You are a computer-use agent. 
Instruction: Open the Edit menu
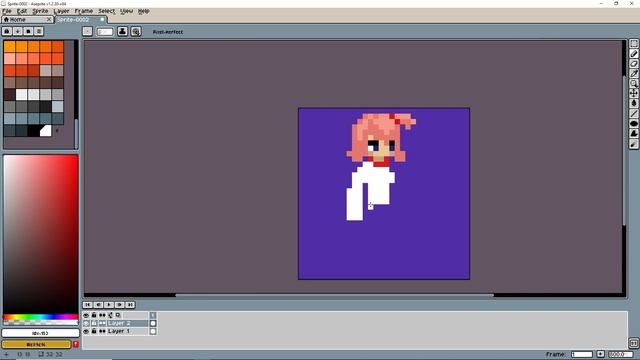[22, 11]
